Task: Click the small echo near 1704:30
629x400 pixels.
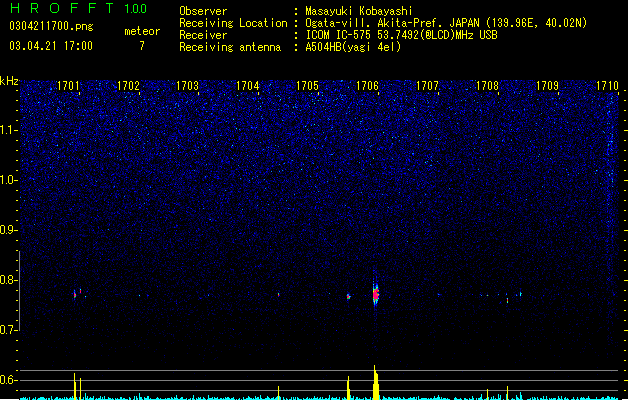Action: click(278, 295)
